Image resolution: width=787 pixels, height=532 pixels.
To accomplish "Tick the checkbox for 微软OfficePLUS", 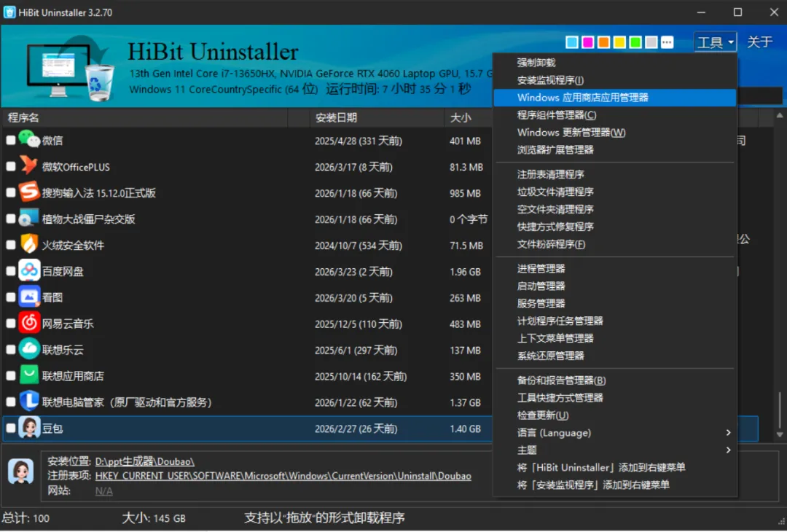I will pyautogui.click(x=10, y=166).
